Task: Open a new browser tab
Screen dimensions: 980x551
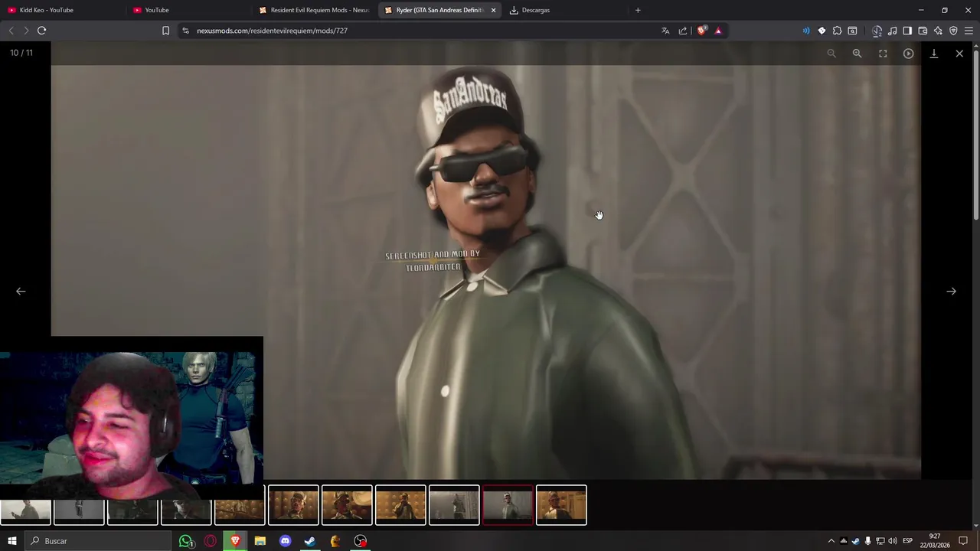Action: tap(638, 10)
